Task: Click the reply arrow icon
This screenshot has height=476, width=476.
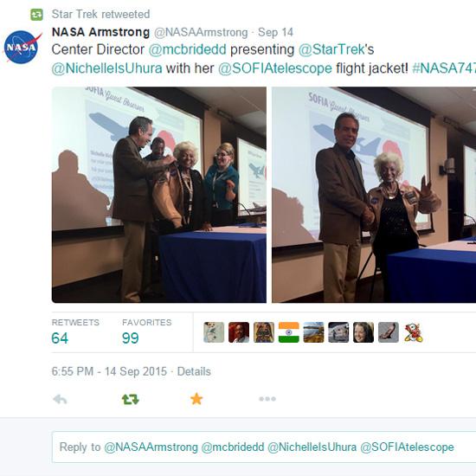Action: click(x=60, y=399)
